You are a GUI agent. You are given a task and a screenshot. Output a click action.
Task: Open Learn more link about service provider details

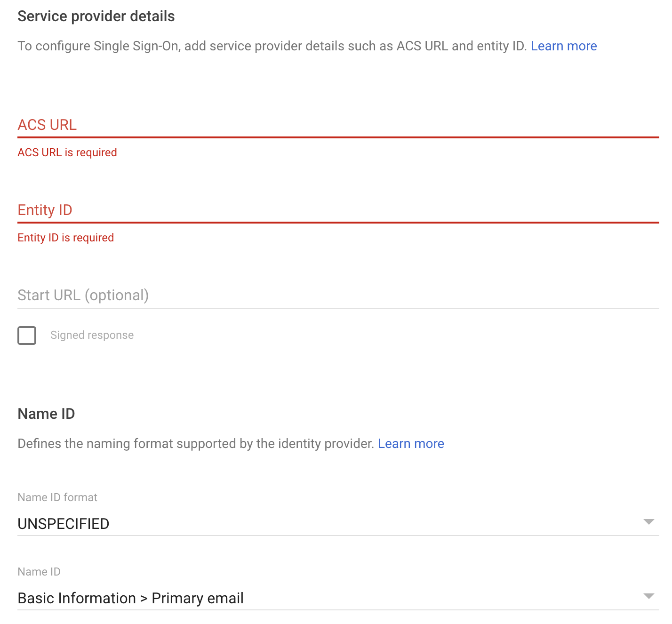point(563,46)
